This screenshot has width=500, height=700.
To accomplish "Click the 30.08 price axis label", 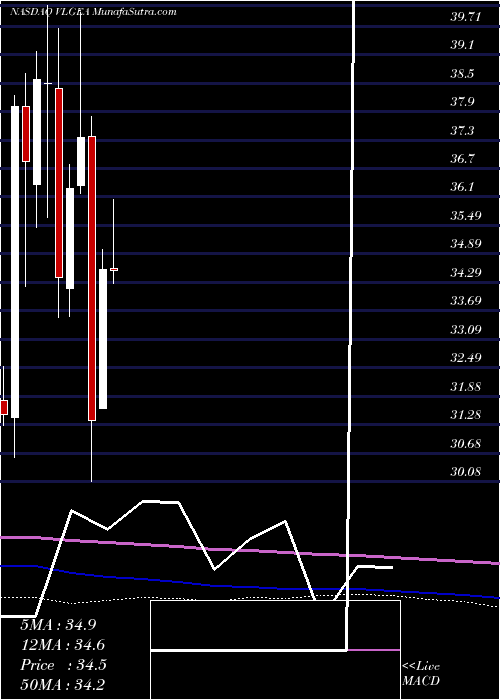I will [464, 471].
